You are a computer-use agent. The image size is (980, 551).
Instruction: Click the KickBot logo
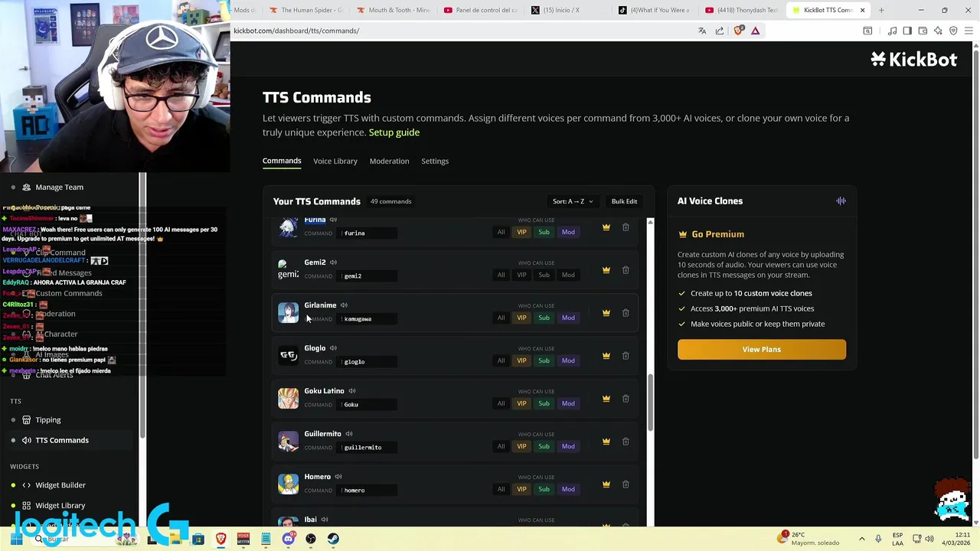tap(914, 59)
